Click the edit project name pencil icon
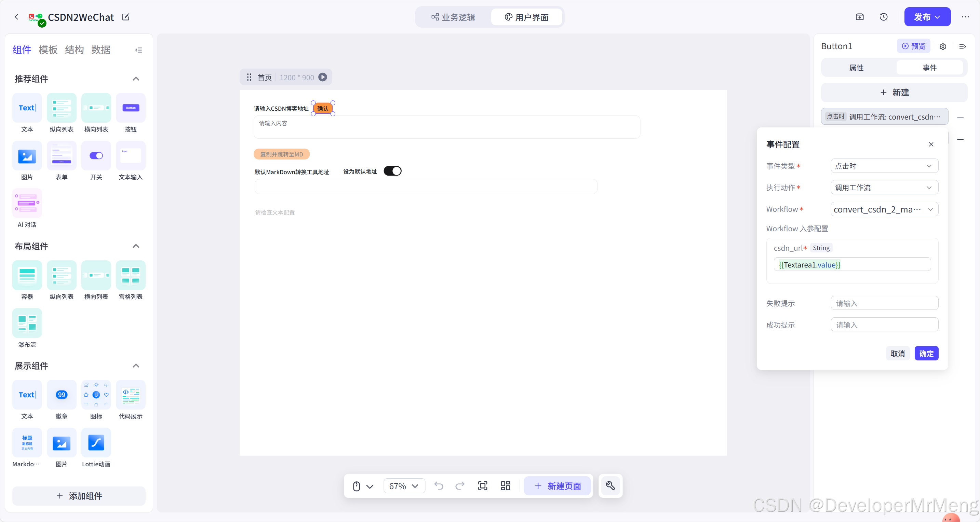 (126, 17)
